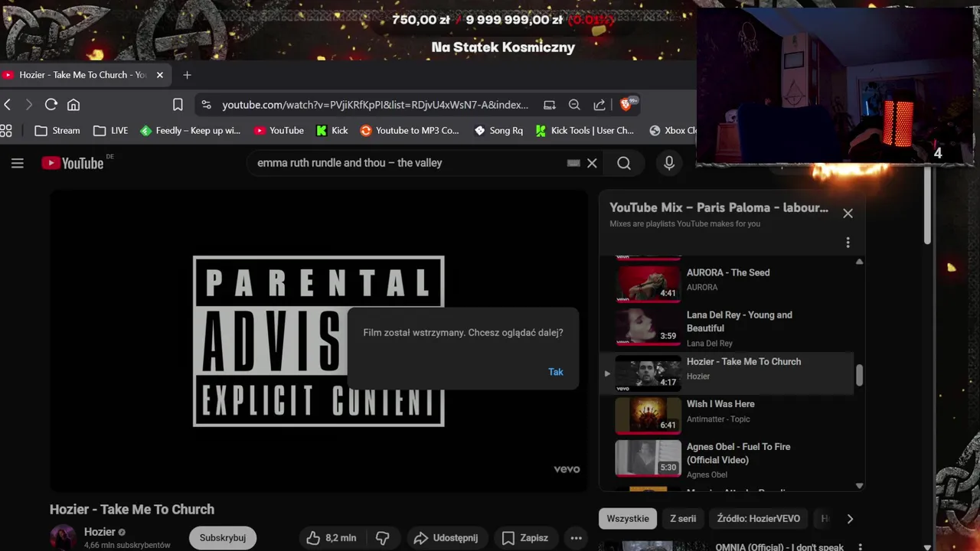Viewport: 980px width, 551px height.
Task: Open the LIVE bookmarks folder
Action: pyautogui.click(x=110, y=131)
